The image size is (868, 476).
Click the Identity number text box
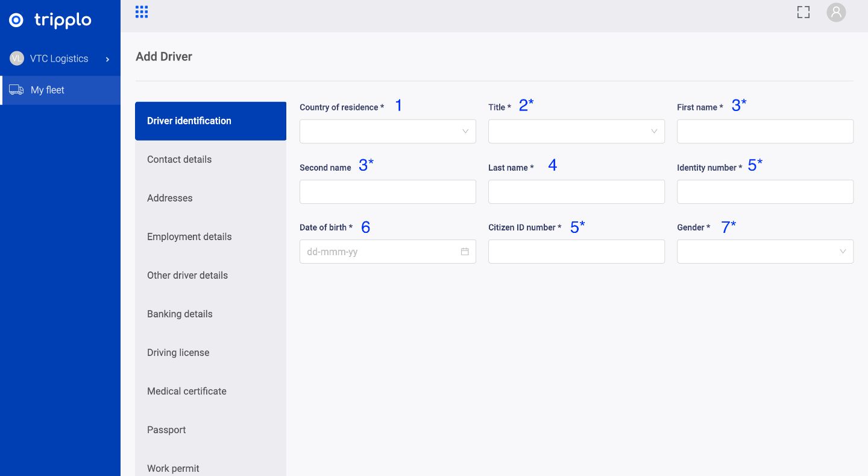[765, 192]
